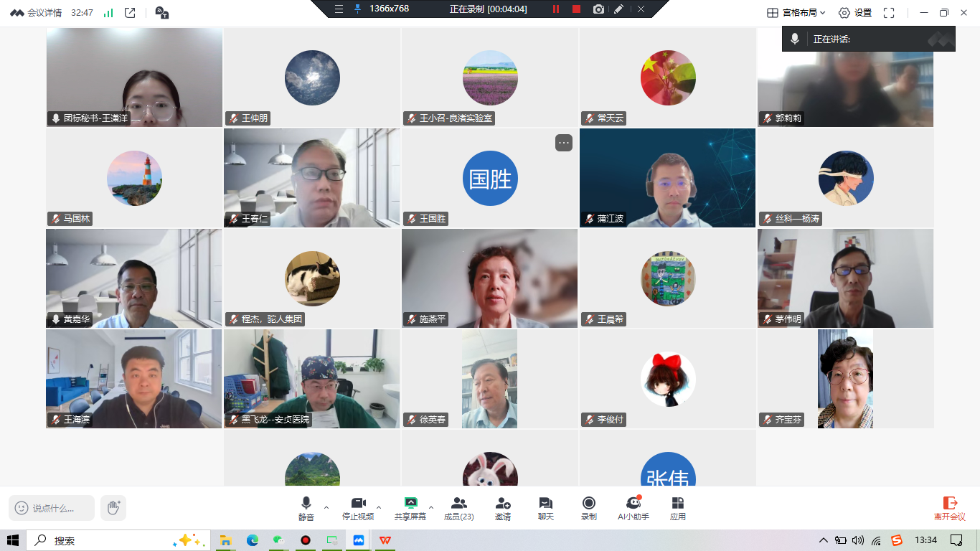Open the 应用 apps icon
The image size is (980, 551).
point(678,508)
